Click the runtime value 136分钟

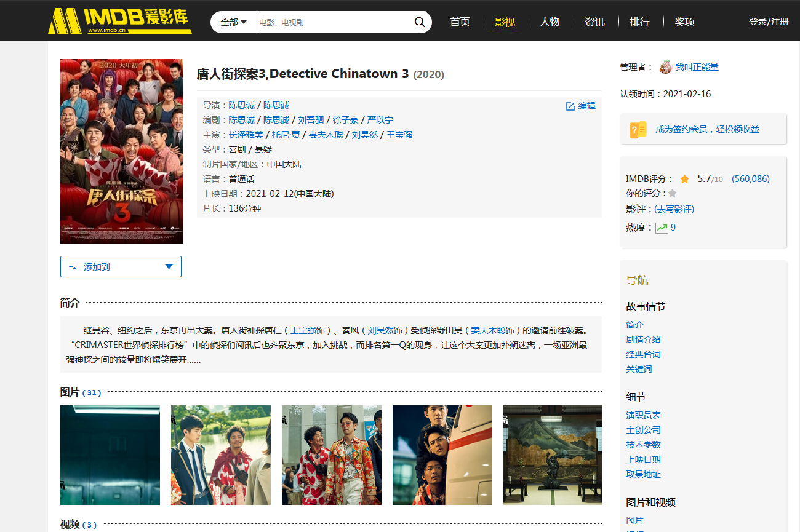pyautogui.click(x=245, y=208)
